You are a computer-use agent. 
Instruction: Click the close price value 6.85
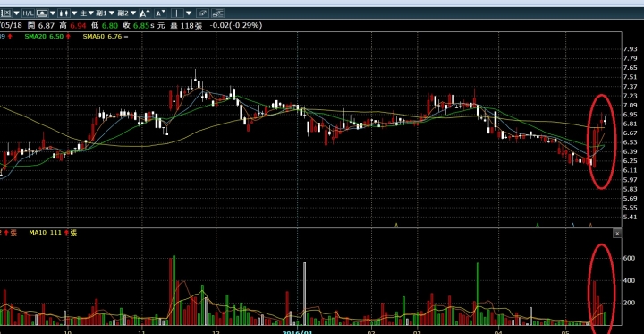(x=141, y=25)
